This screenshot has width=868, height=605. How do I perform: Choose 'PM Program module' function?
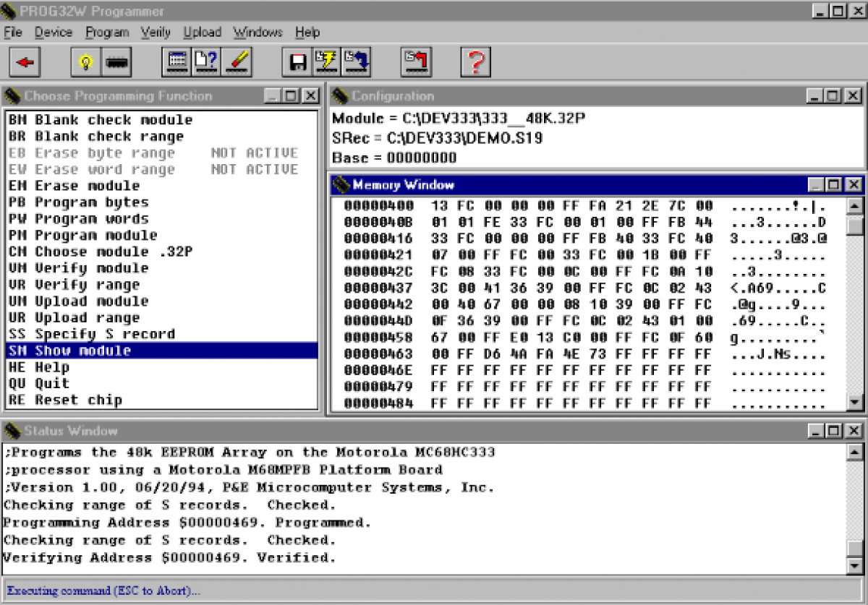[x=82, y=236]
